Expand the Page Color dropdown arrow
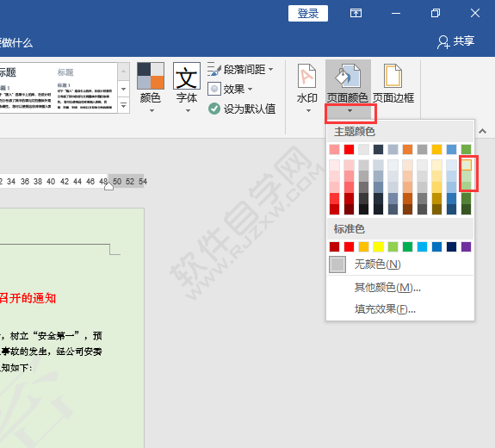Viewport: 495px width, 448px height. tap(350, 111)
